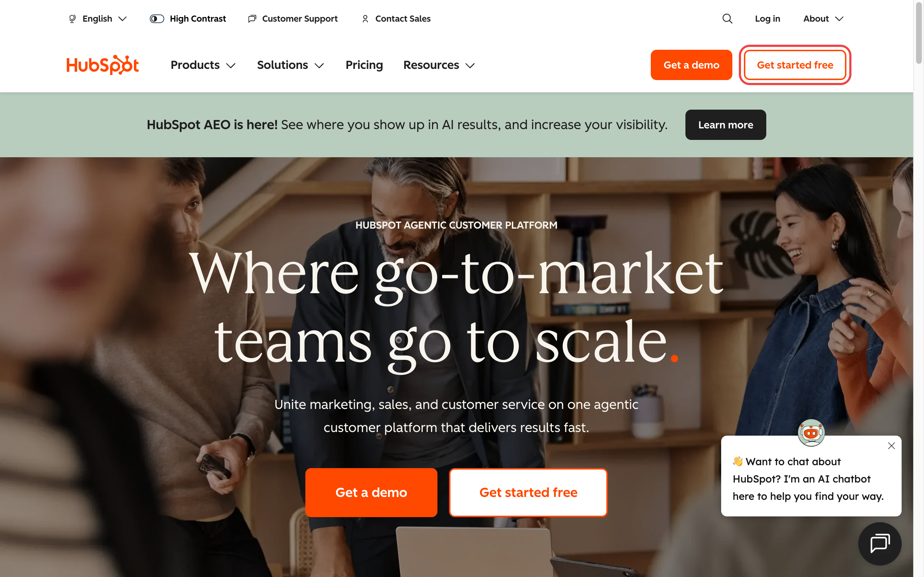This screenshot has width=924, height=577.
Task: Click the Customer Support chat icon
Action: click(252, 19)
